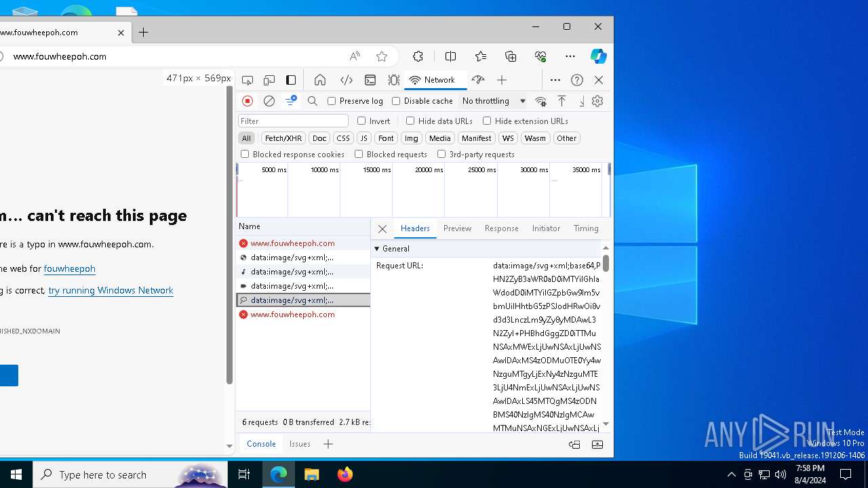Viewport: 868px width, 488px height.
Task: Open the Favorites list icon
Action: coord(481,56)
